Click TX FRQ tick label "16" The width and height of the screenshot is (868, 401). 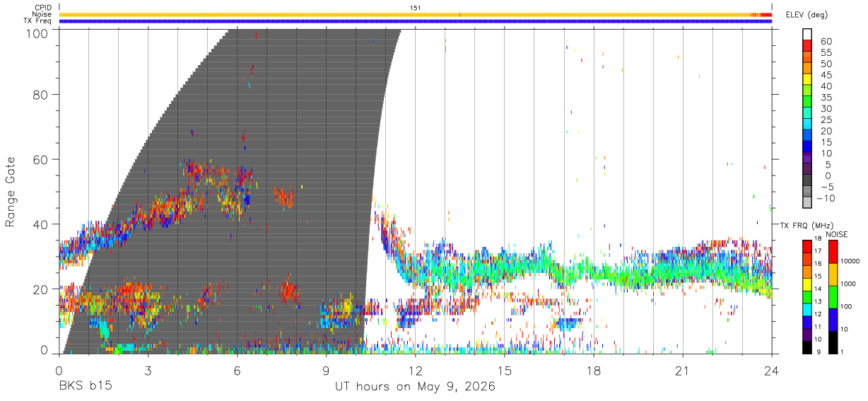click(x=818, y=265)
